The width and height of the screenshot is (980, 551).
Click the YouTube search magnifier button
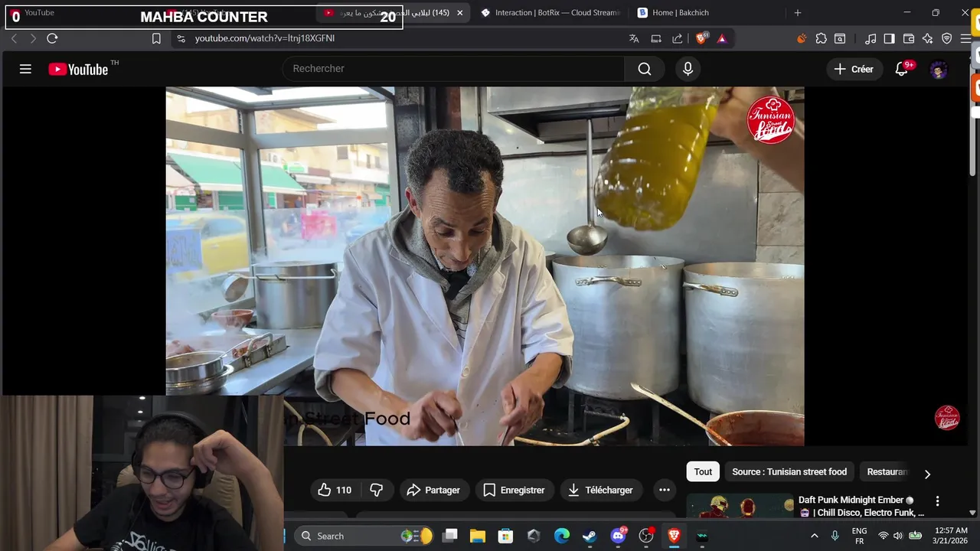click(x=645, y=69)
